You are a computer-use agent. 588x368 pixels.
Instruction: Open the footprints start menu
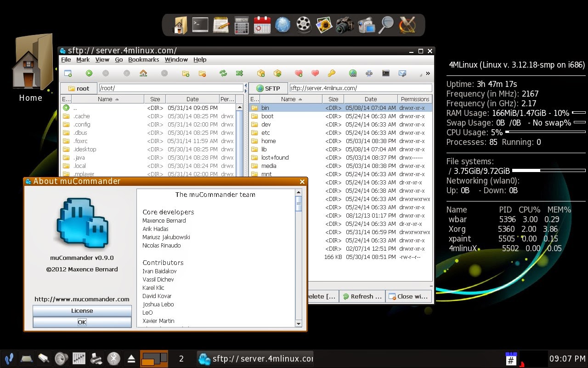[9, 358]
